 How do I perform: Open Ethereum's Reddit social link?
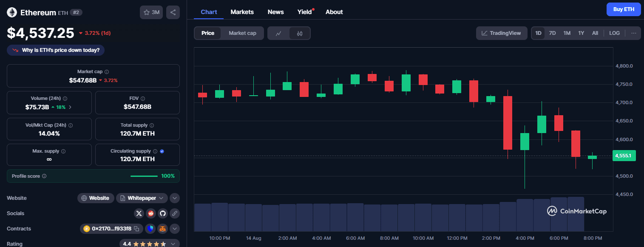tap(151, 213)
